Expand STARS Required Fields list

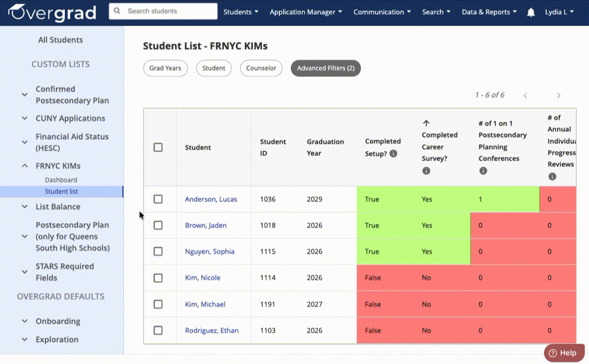click(25, 272)
